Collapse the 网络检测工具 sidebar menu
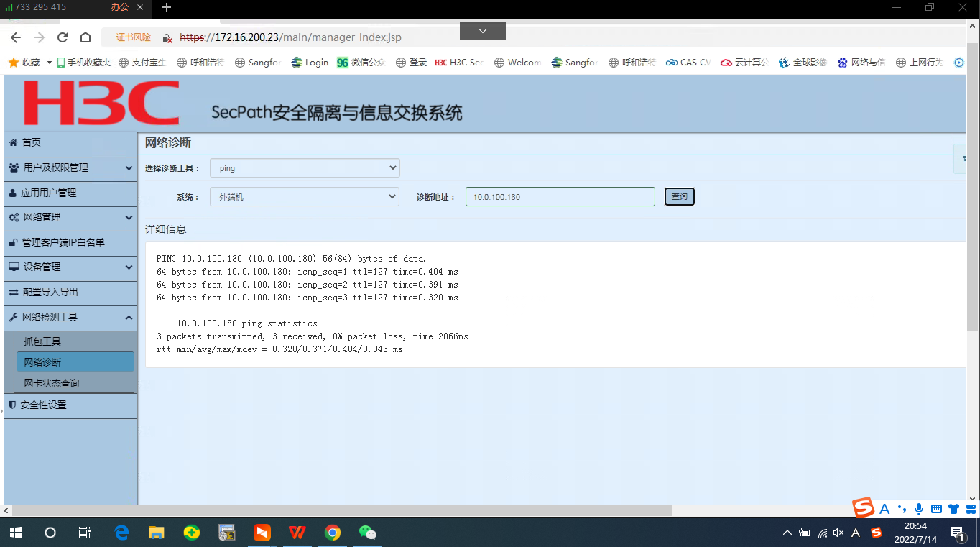The width and height of the screenshot is (980, 547). tap(70, 317)
